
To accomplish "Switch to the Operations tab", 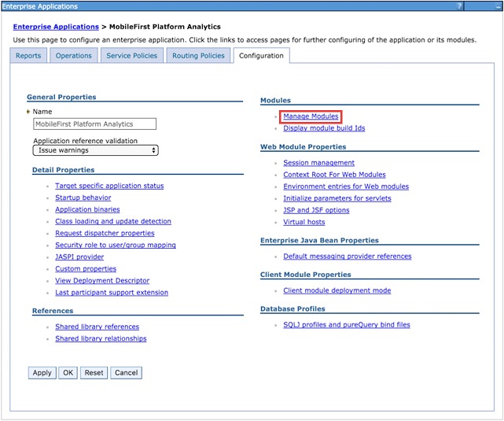I will point(74,56).
